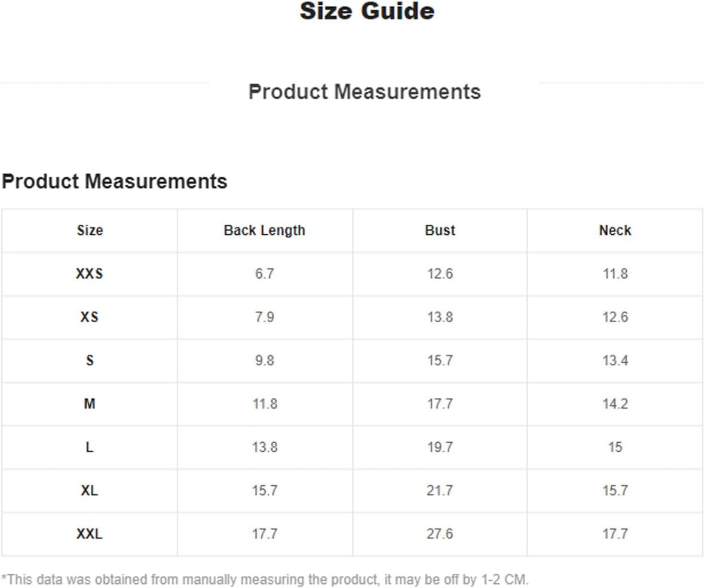
Task: Select the Bust column header
Action: coord(440,231)
